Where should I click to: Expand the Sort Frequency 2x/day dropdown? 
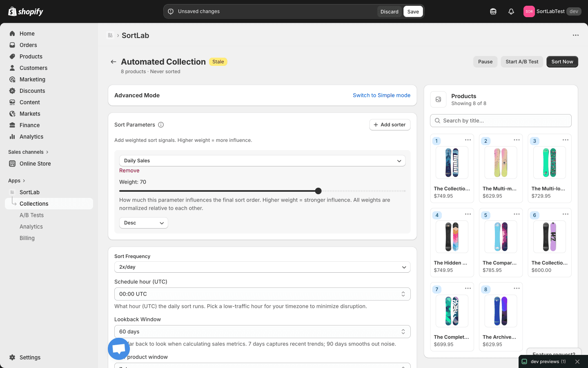point(262,267)
